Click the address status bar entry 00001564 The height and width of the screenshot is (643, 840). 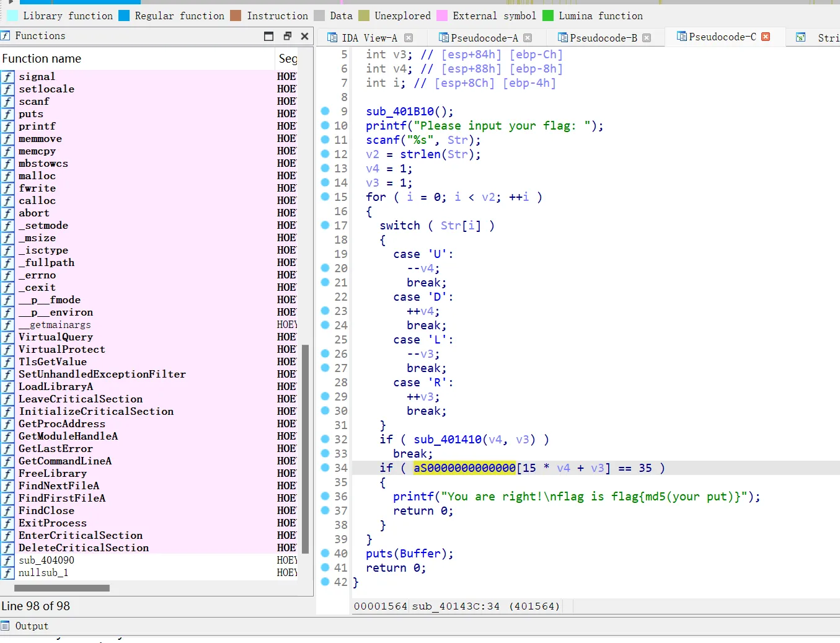click(381, 606)
